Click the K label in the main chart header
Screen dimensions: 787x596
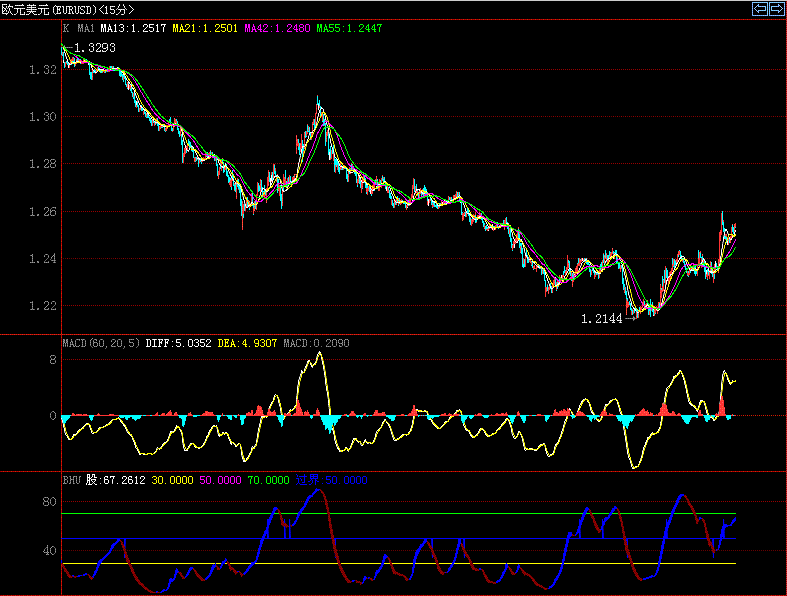click(66, 29)
